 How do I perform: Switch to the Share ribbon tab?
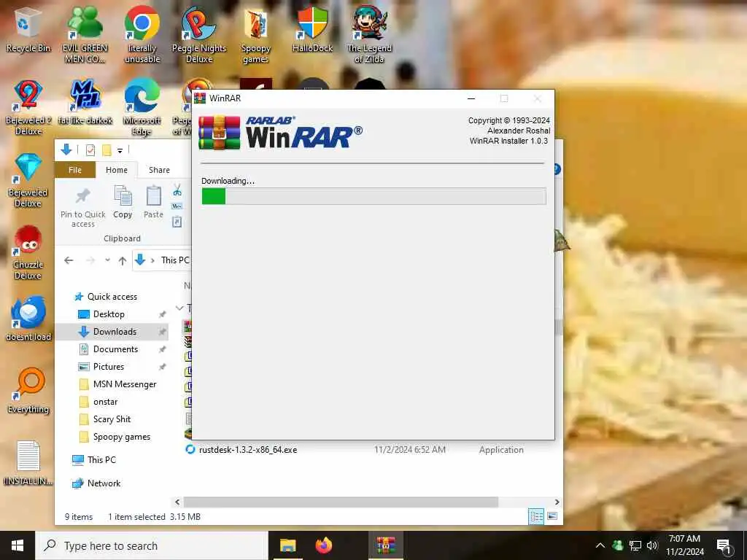point(159,170)
